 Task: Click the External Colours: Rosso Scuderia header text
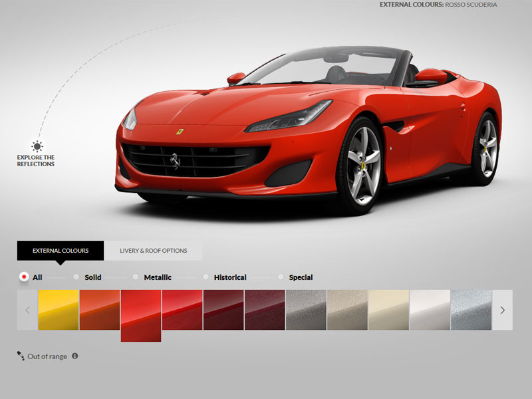coord(438,5)
